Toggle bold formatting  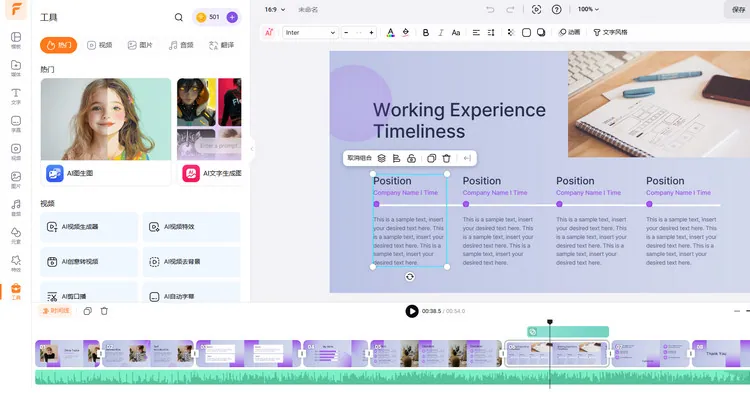[425, 33]
